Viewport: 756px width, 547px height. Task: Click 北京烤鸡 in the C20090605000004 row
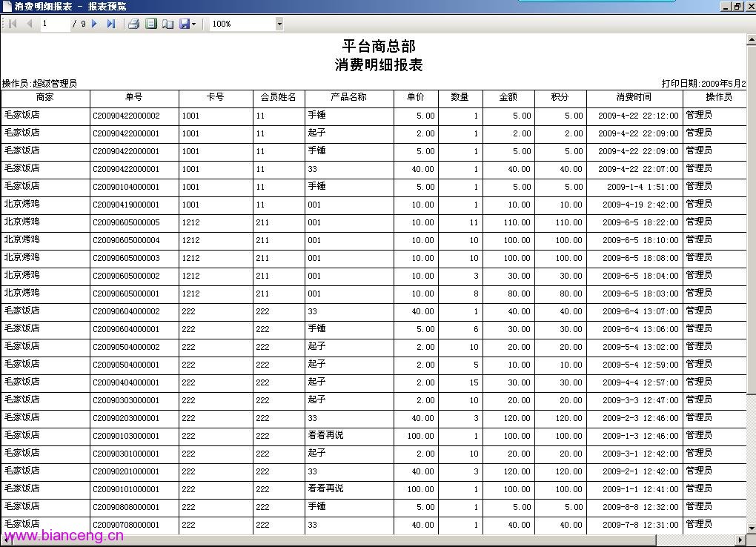coord(22,239)
